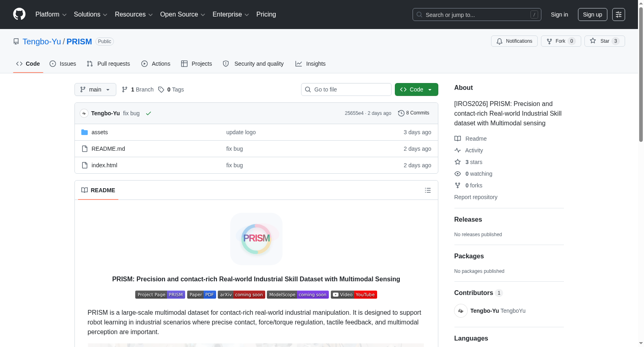The height and width of the screenshot is (347, 644).
Task: Open the header appearance settings icon button
Action: coord(619,15)
